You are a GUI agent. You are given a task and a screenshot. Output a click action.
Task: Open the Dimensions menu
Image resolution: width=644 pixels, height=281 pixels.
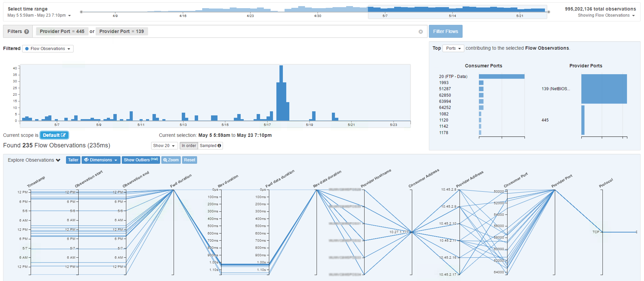[x=101, y=160]
